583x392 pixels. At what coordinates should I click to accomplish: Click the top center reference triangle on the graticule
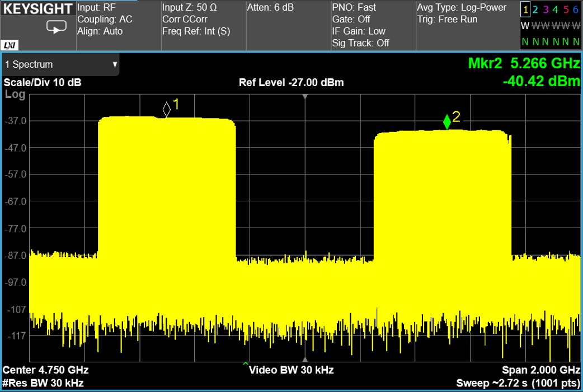[305, 97]
